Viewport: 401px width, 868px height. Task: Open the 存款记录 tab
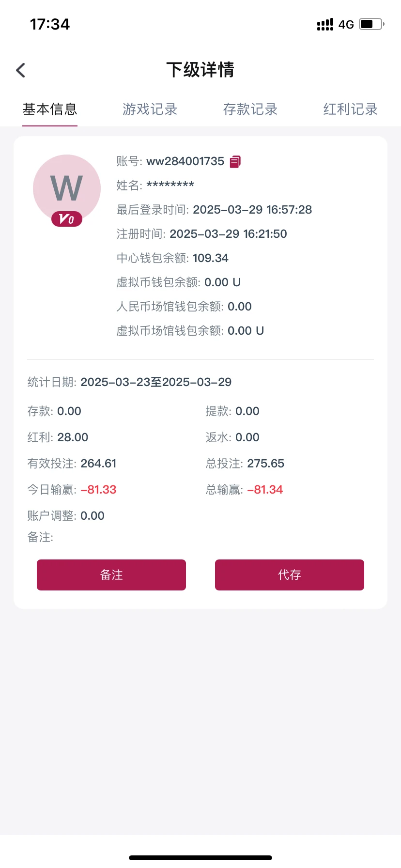click(x=250, y=109)
